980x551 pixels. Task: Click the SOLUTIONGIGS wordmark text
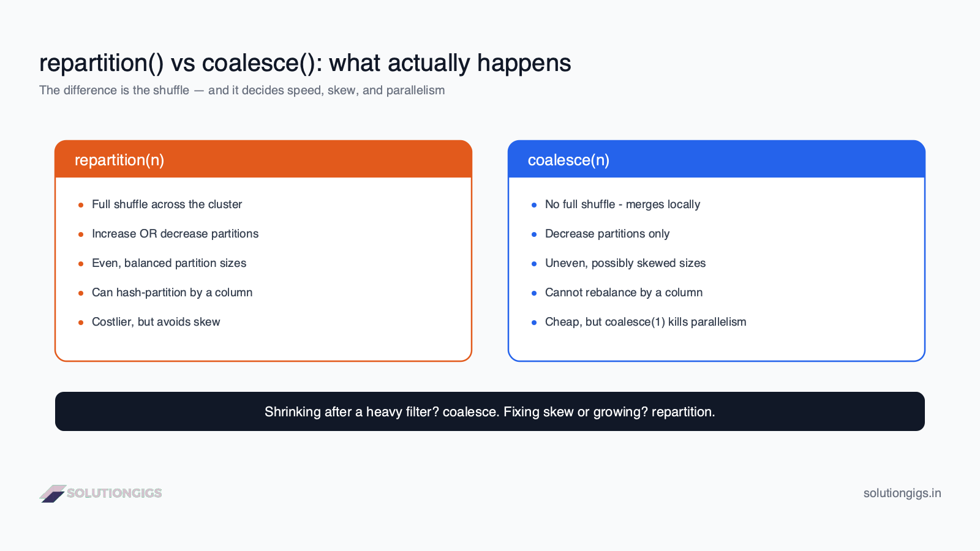[115, 493]
